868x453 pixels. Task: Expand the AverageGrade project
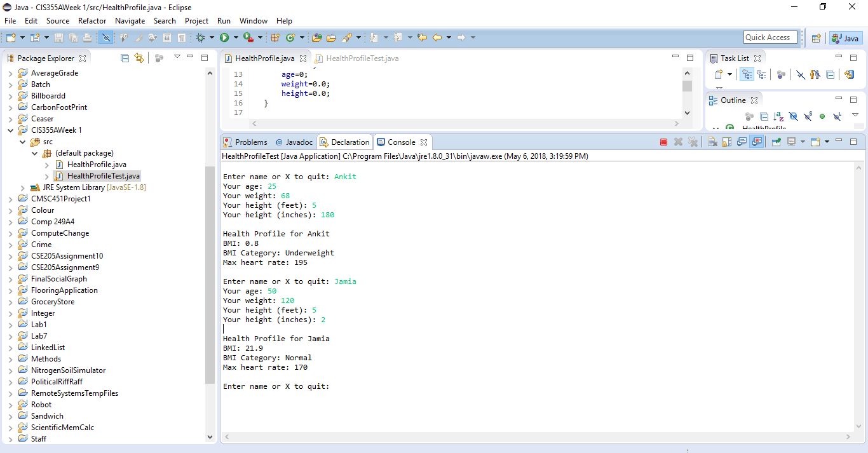point(10,73)
